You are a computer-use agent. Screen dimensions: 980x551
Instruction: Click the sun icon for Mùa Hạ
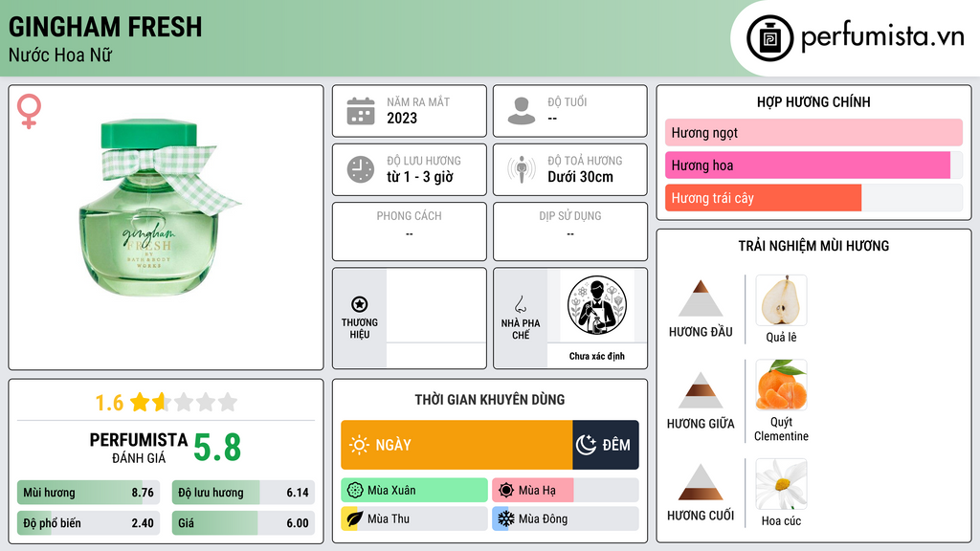pos(506,491)
